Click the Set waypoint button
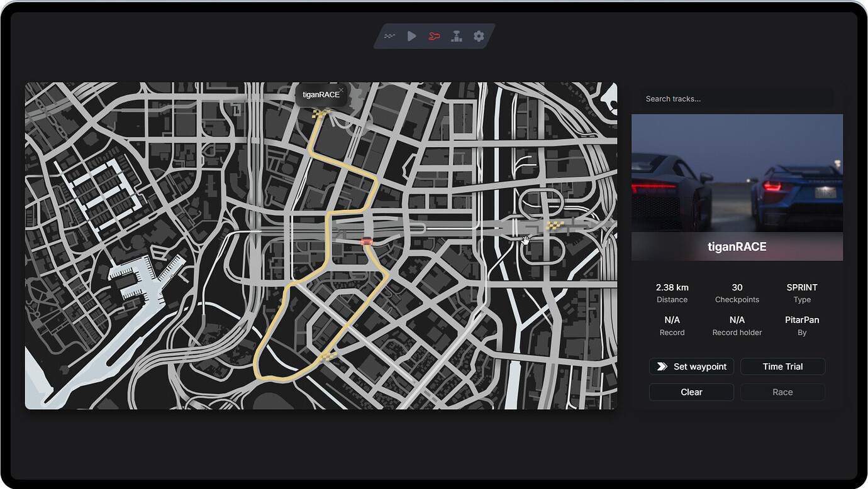The height and width of the screenshot is (489, 868). (691, 366)
